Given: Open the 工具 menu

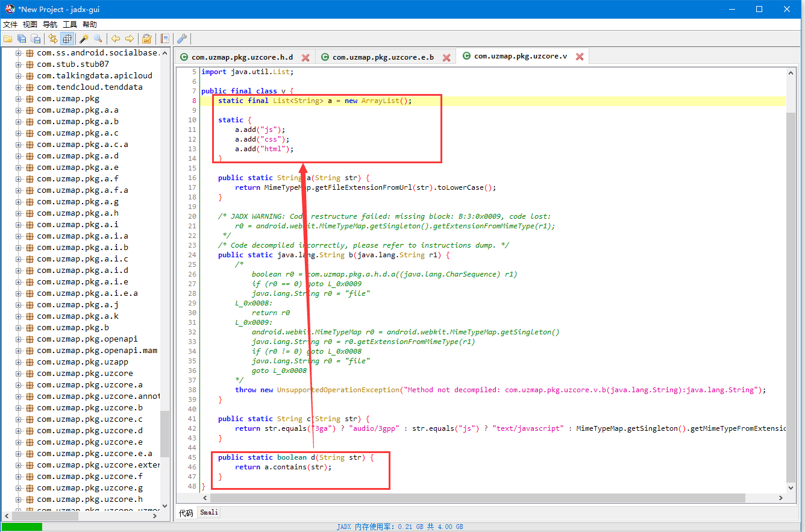Looking at the screenshot, I should tap(70, 25).
